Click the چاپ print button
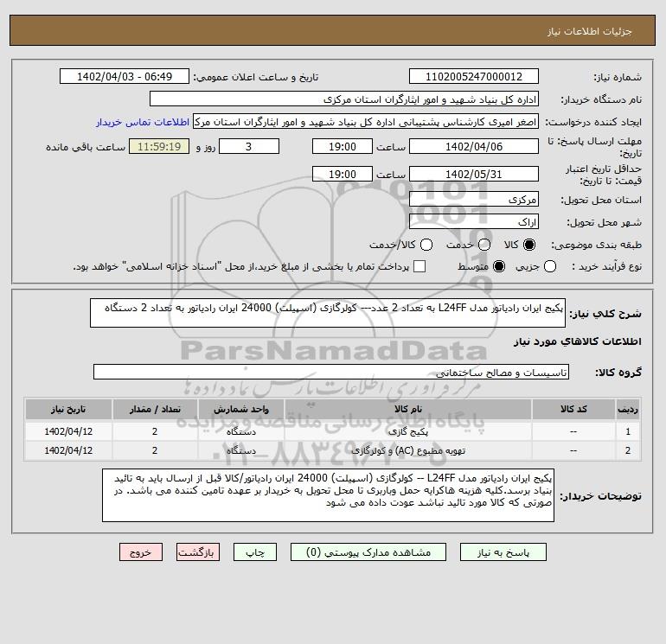The height and width of the screenshot is (644, 666). pos(255,552)
